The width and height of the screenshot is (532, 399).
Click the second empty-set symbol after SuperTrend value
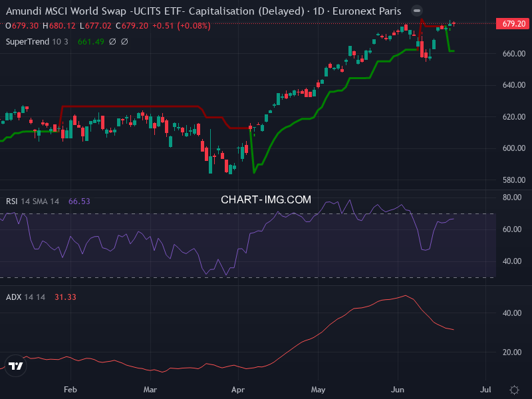click(x=124, y=42)
